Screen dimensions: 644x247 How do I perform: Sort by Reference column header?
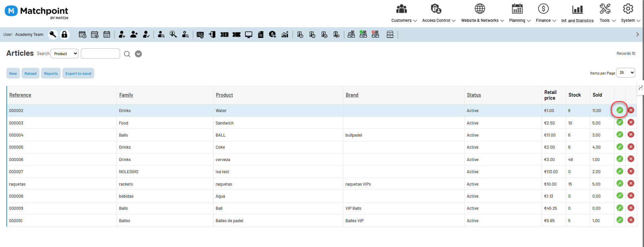coord(20,95)
